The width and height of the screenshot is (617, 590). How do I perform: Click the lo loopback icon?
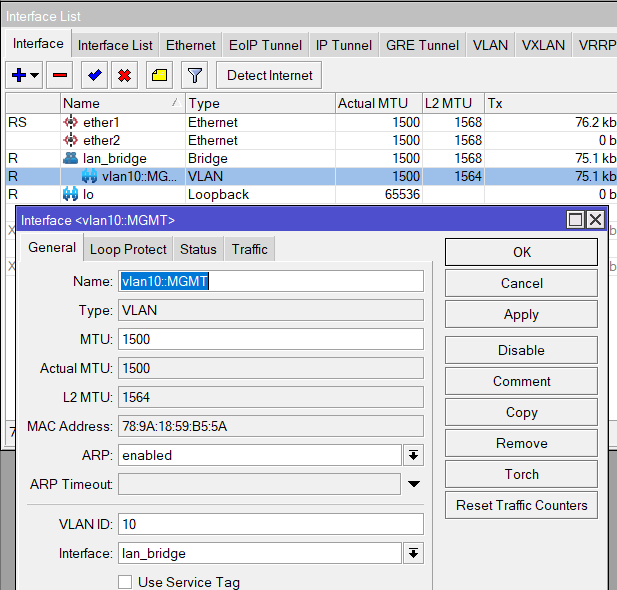coord(70,194)
